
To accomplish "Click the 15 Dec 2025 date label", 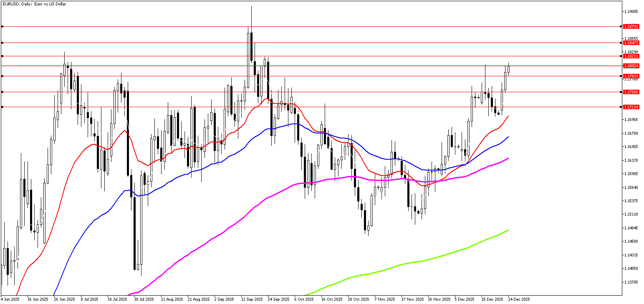I will [492, 299].
